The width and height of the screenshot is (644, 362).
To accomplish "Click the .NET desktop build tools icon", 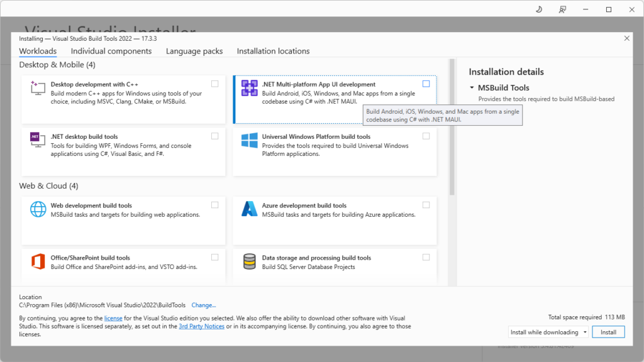I will click(x=38, y=140).
